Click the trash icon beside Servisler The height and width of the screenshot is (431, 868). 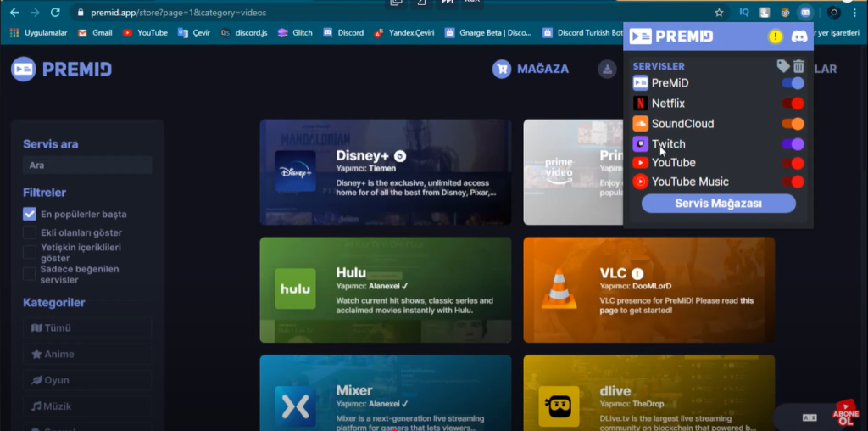[798, 66]
